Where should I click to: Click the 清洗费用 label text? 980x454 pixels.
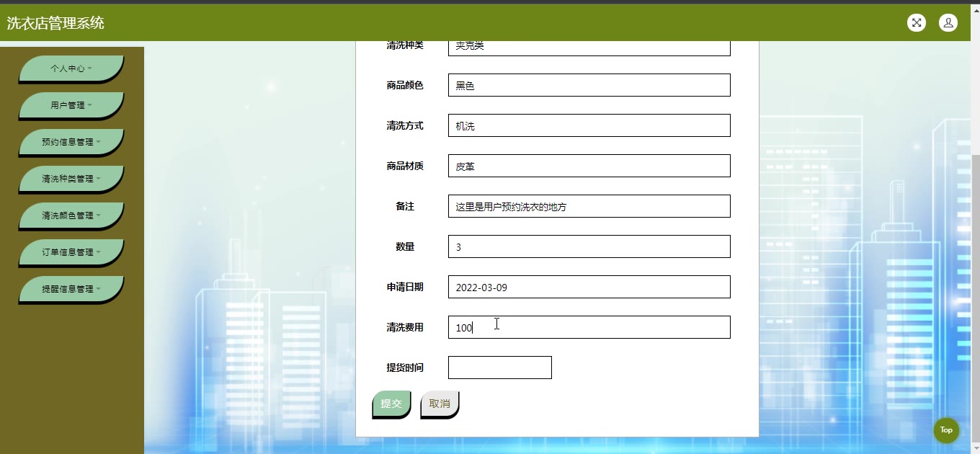pos(405,327)
